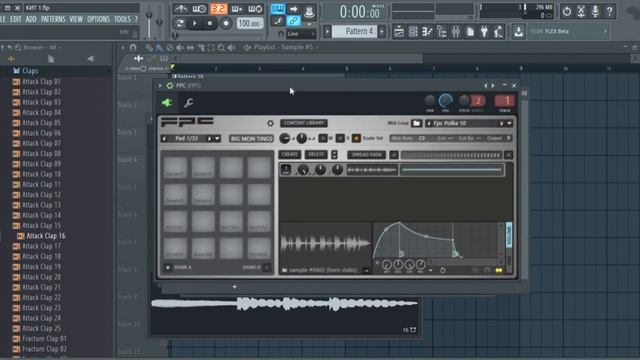This screenshot has width=640, height=360.
Task: Click the browser files page icon
Action: [x=51, y=59]
